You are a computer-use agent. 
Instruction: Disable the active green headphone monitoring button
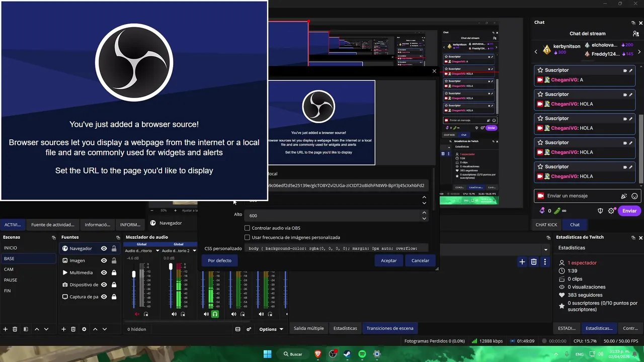[x=215, y=314]
